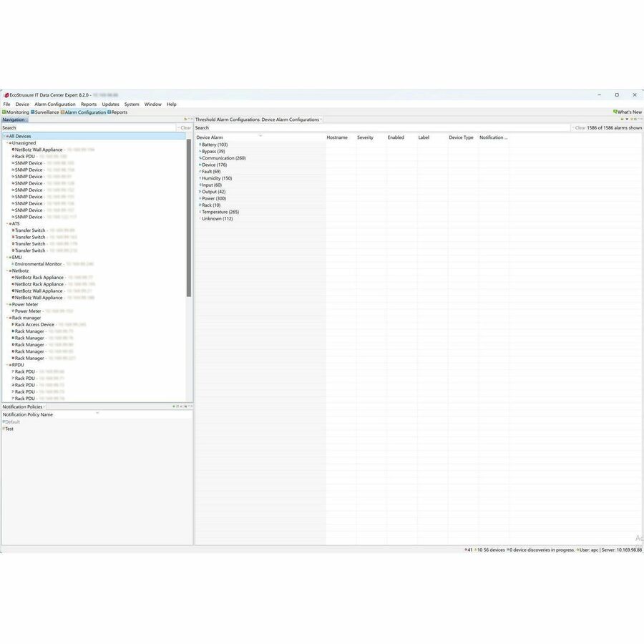The image size is (644, 644).
Task: Open the Surveillance perspective
Action: 44,112
